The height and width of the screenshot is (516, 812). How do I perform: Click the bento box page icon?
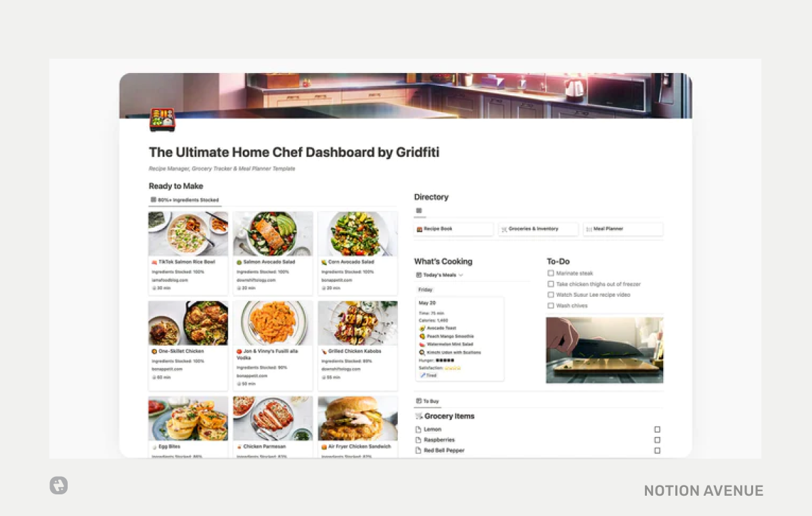coord(162,120)
